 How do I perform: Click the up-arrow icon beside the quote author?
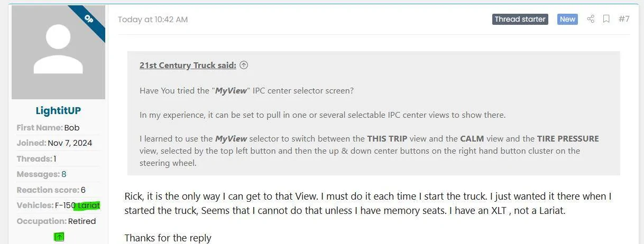pos(244,65)
